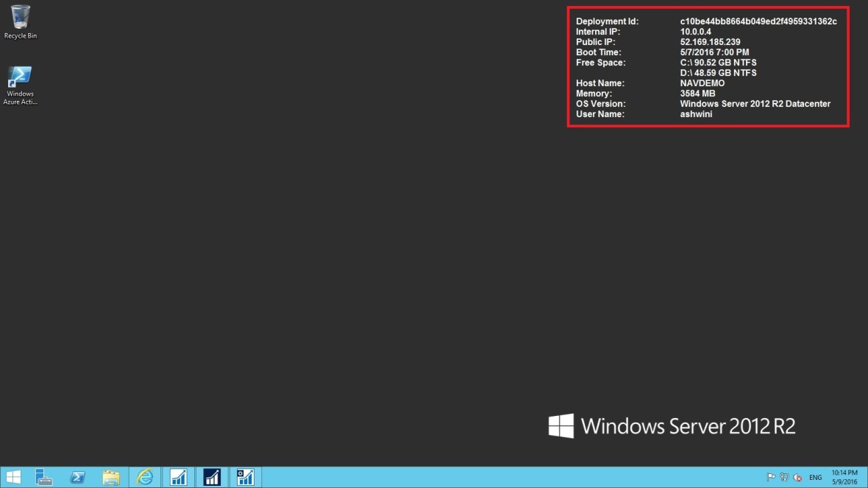
Task: Click the NAVDEMO host name text
Action: [702, 82]
